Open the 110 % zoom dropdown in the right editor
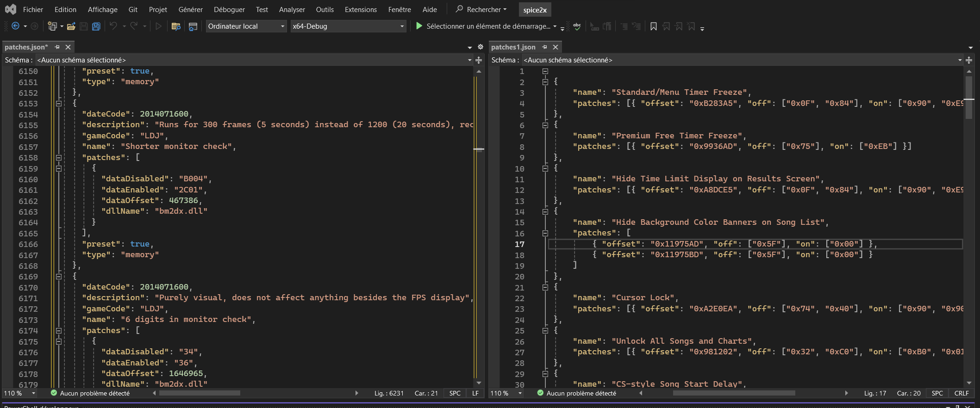Image resolution: width=980 pixels, height=408 pixels. click(x=520, y=393)
